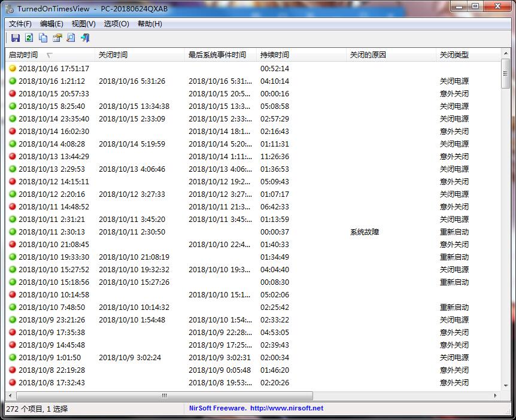Click the yellow status icon for 2018/10/16 17:51:17
The height and width of the screenshot is (420, 516).
[x=13, y=69]
